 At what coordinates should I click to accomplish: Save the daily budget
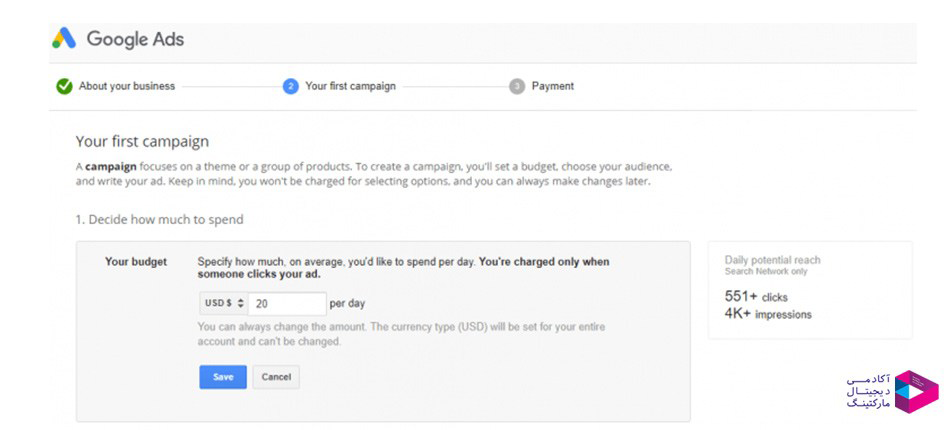pyautogui.click(x=223, y=377)
